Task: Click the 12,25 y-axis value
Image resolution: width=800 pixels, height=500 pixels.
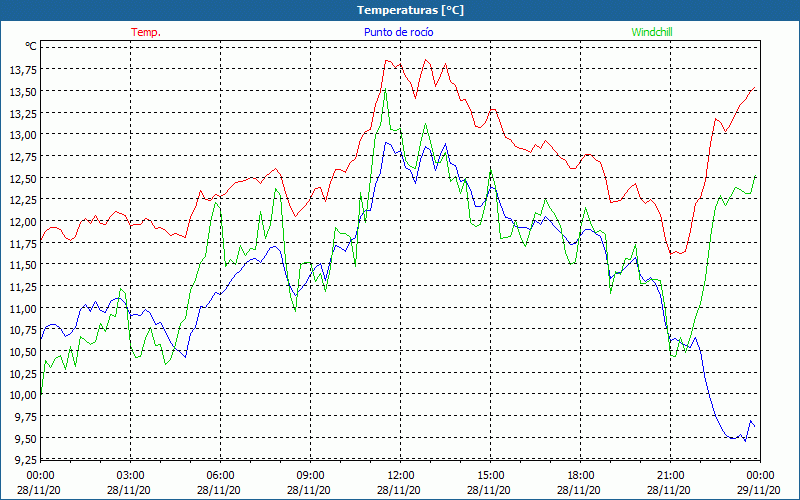Action: (23, 200)
